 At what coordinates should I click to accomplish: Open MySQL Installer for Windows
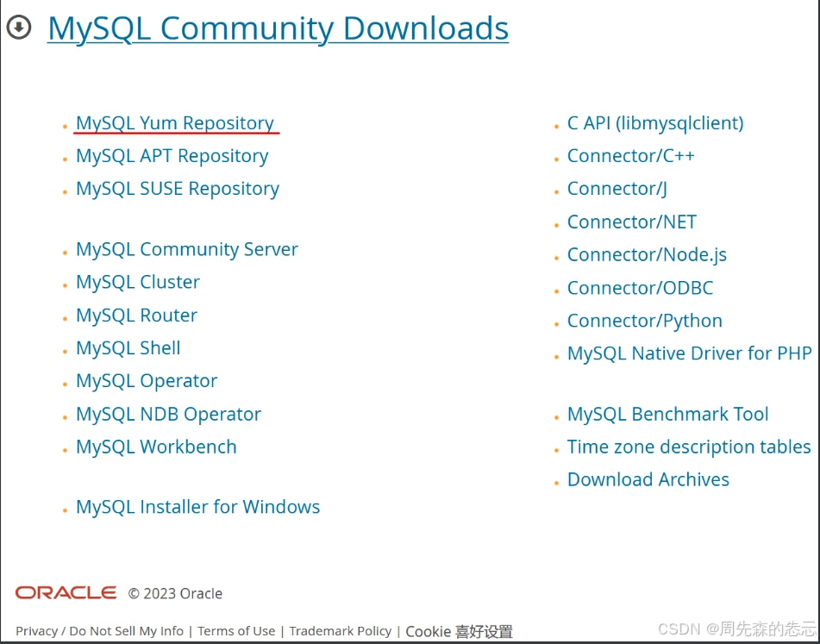click(x=198, y=507)
